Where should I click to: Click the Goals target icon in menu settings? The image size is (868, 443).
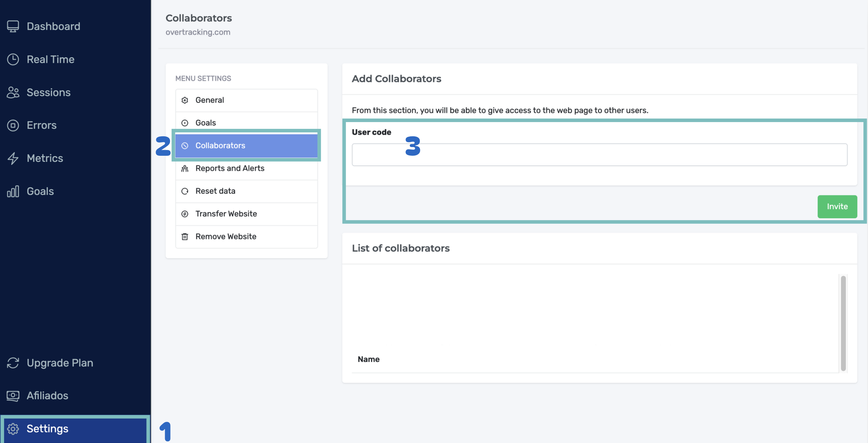185,123
